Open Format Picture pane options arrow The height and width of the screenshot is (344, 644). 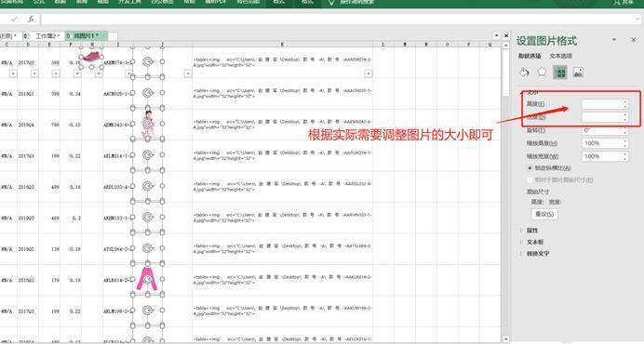tap(614, 40)
